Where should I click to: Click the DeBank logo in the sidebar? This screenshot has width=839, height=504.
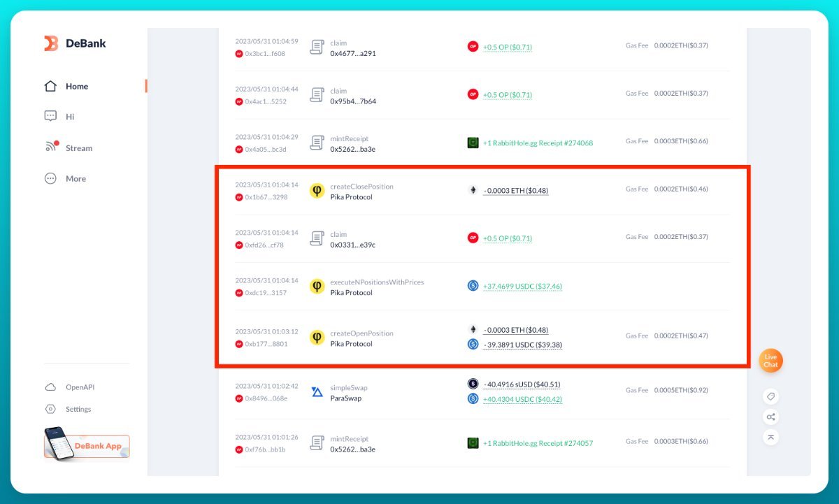pyautogui.click(x=76, y=43)
